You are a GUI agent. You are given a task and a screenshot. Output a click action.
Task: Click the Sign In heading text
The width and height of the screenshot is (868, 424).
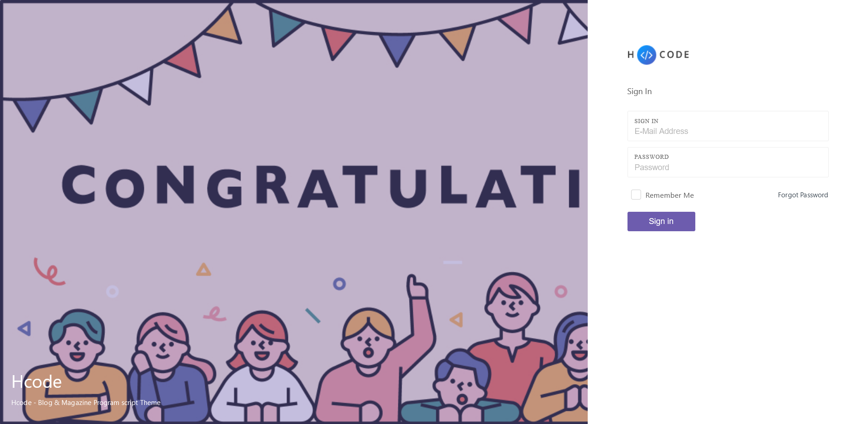pyautogui.click(x=639, y=91)
